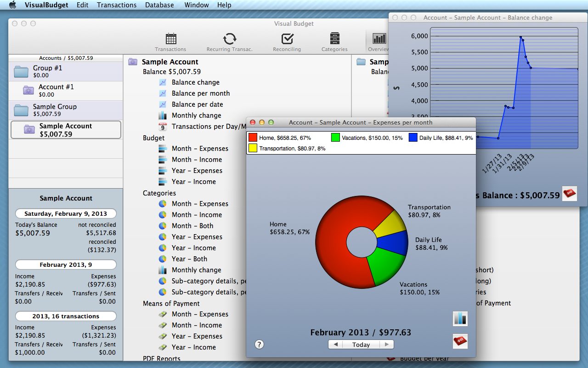Open the VisualBudget menu
The image size is (588, 368).
46,5
